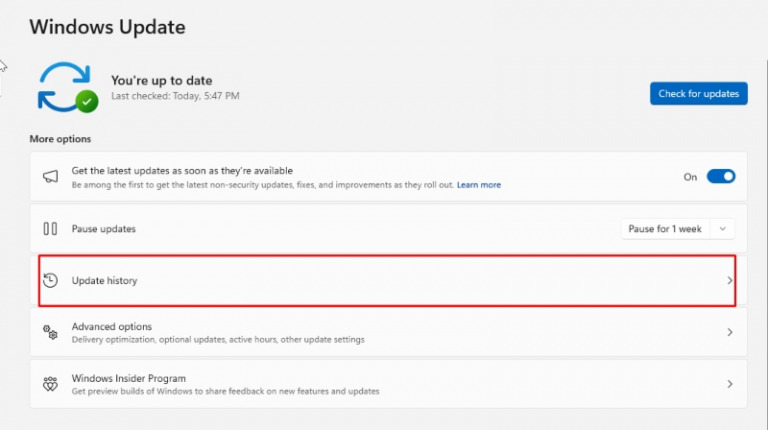Screen dimensions: 768x430
Task: Click the pause icon beside Pause updates
Action: (x=50, y=229)
